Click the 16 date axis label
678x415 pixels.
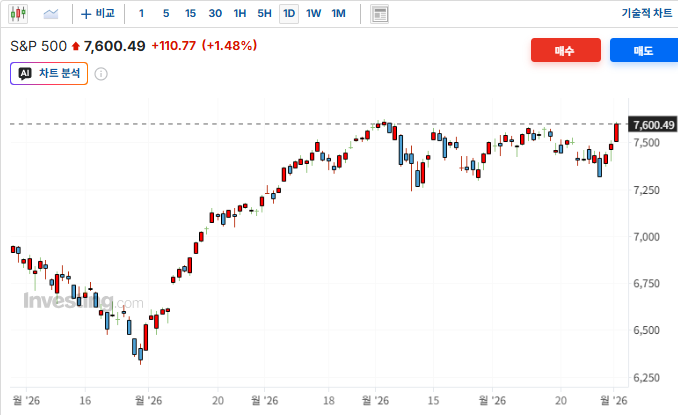pos(85,401)
